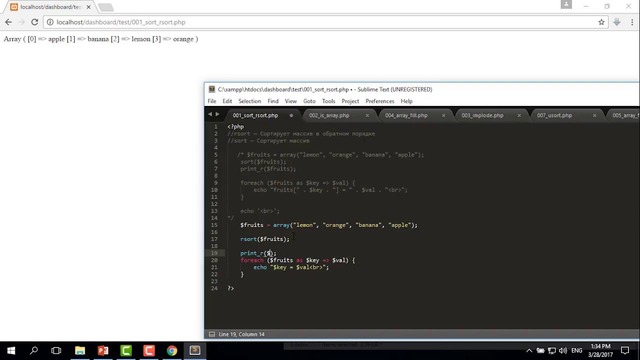Switch to Sublime Text from taskbar
The image size is (640, 360).
tap(195, 351)
